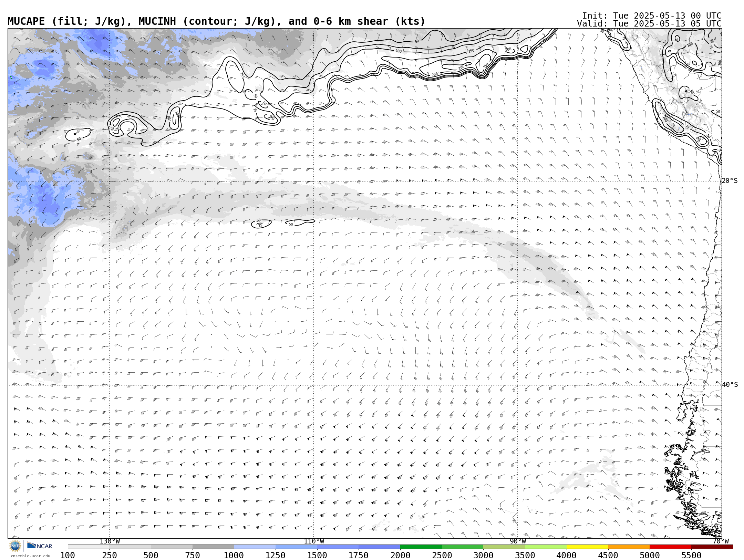Select the Valid time 2025-05-13 05 UTC text
Screen dimensions: 744x560
[649, 24]
